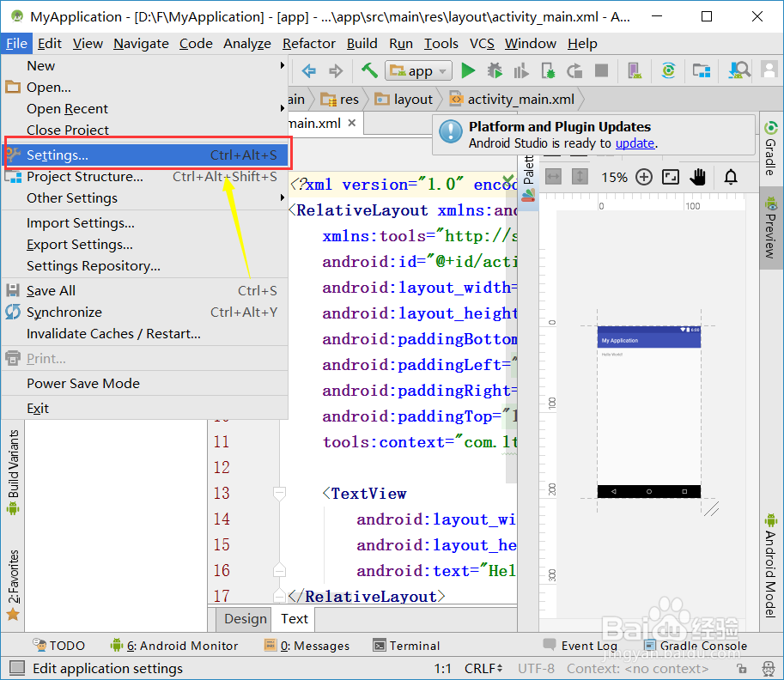This screenshot has height=680, width=784.
Task: Click the zoom to fit screen icon
Action: [x=671, y=177]
